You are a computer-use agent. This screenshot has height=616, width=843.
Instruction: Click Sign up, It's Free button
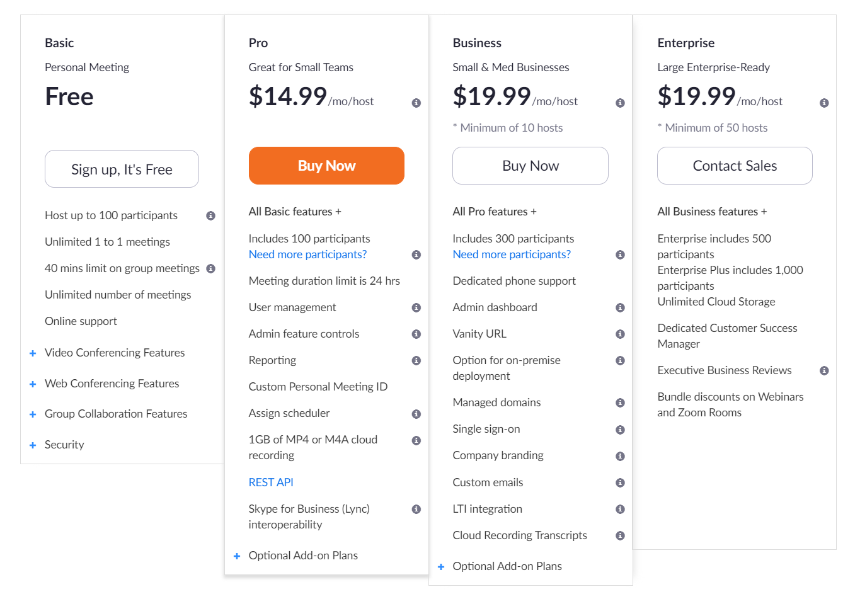click(122, 169)
